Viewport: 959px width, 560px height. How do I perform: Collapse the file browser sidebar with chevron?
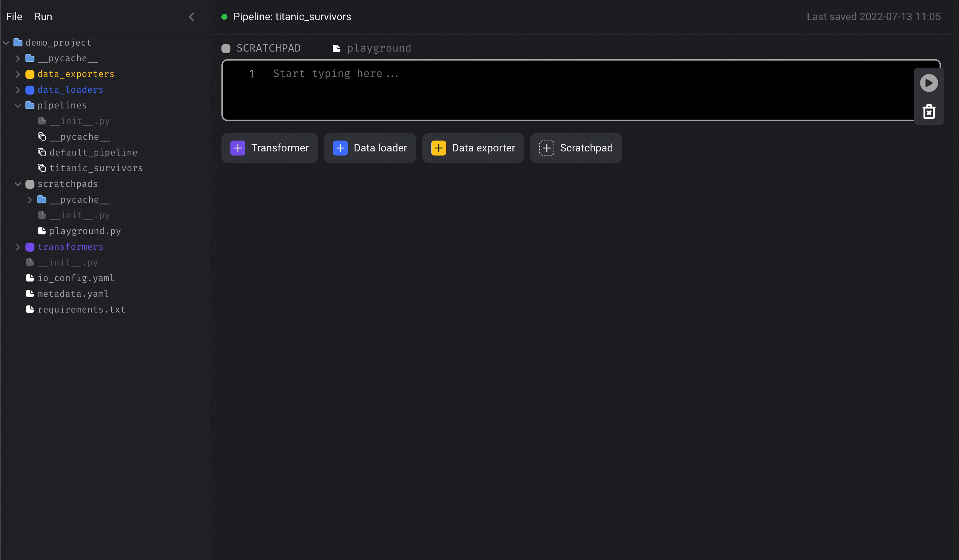point(192,17)
